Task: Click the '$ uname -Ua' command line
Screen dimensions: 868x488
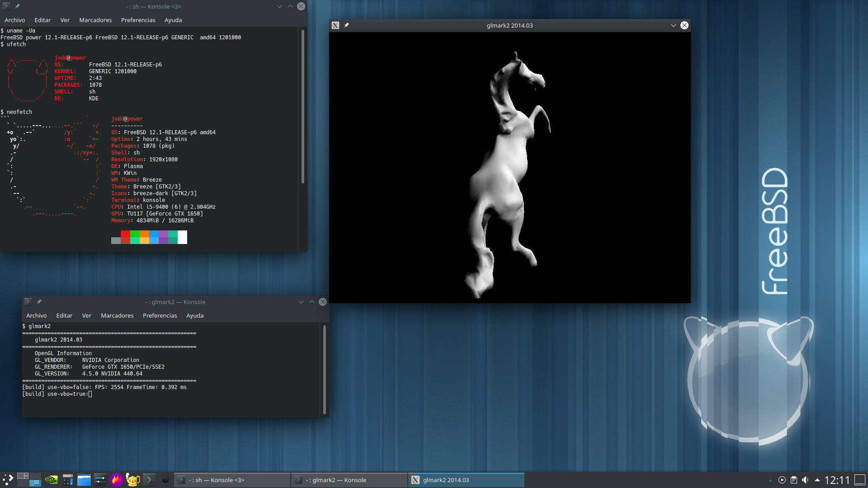Action: pos(18,31)
